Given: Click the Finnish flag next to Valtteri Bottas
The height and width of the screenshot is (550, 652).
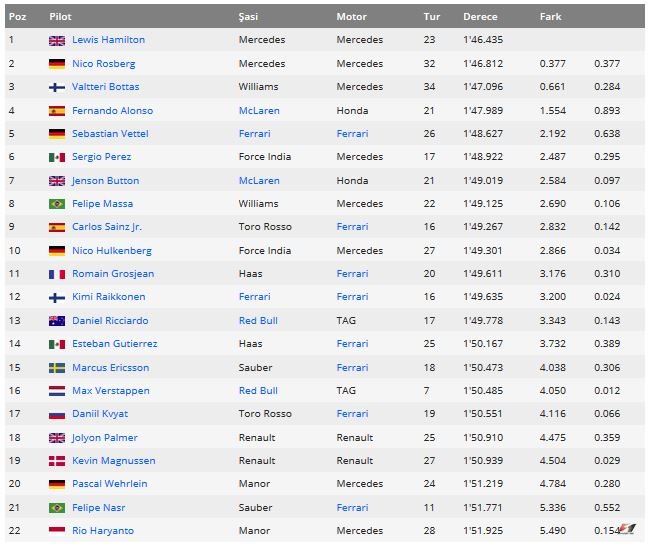Looking at the screenshot, I should coord(57,87).
